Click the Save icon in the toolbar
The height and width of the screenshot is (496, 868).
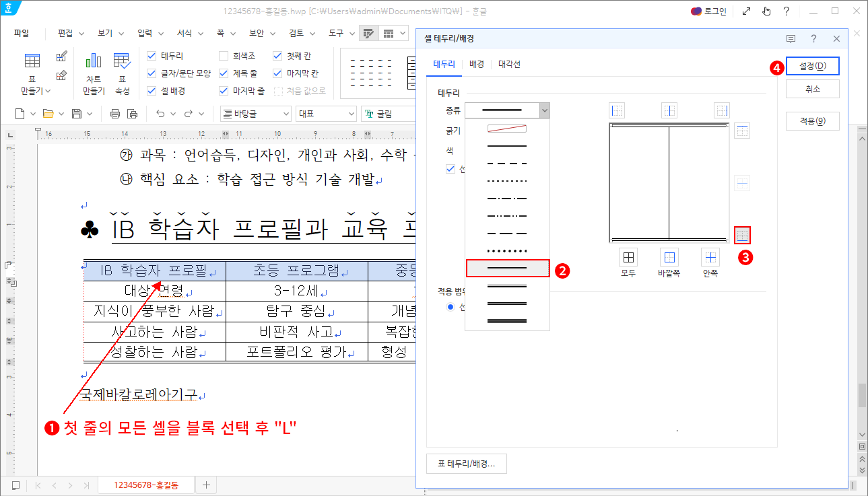[x=77, y=114]
